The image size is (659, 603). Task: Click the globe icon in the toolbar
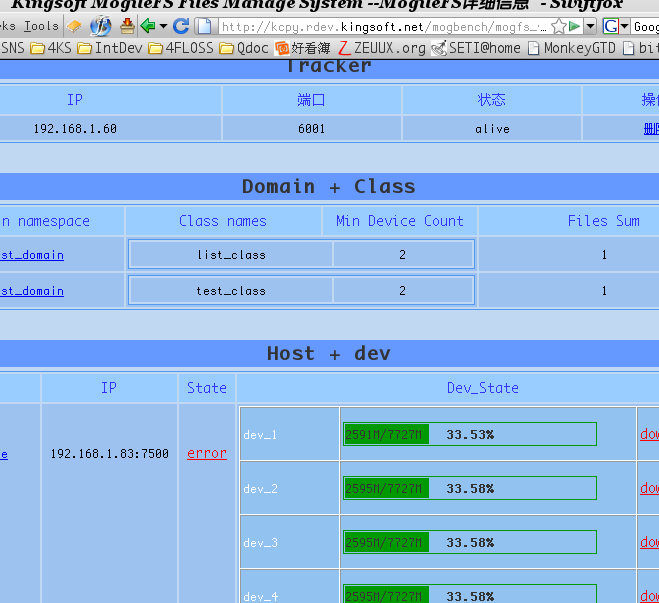100,26
